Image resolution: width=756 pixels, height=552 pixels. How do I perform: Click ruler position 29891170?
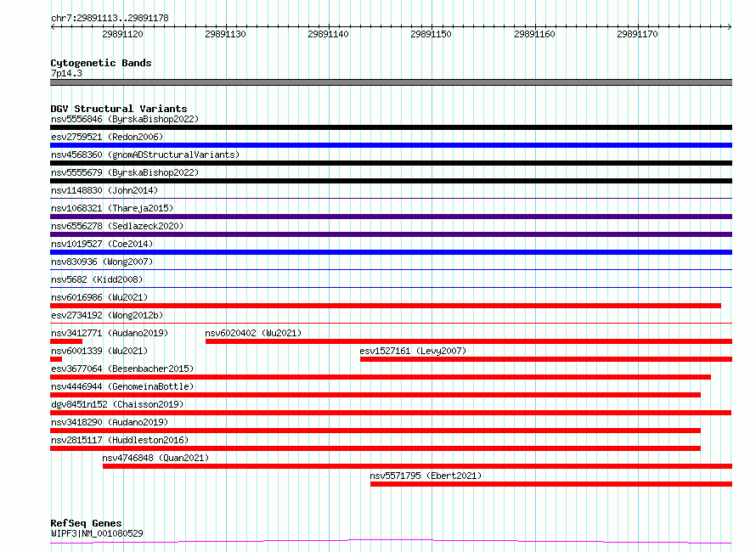(637, 34)
